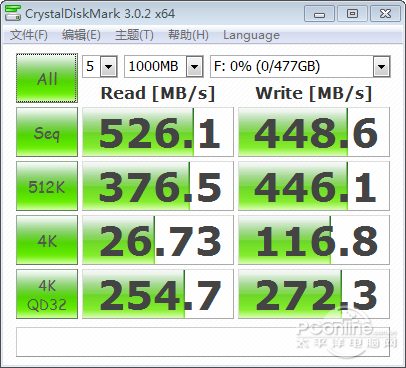This screenshot has height=368, width=406.
Task: Open the 帮助(H) help menu
Action: pyautogui.click(x=188, y=35)
